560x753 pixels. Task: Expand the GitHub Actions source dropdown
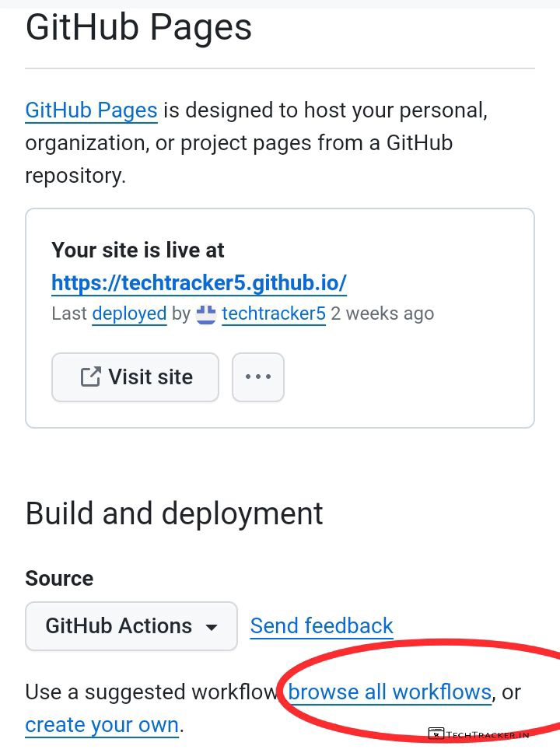coord(131,626)
